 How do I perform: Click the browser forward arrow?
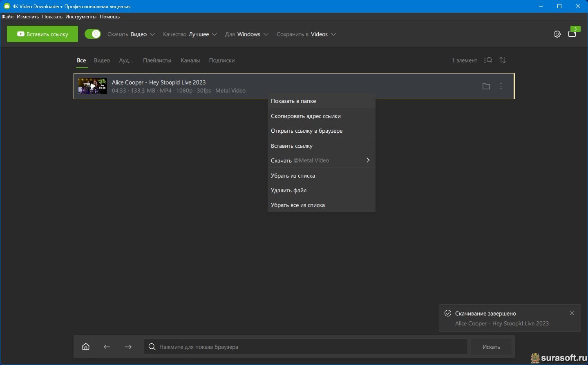pos(128,347)
